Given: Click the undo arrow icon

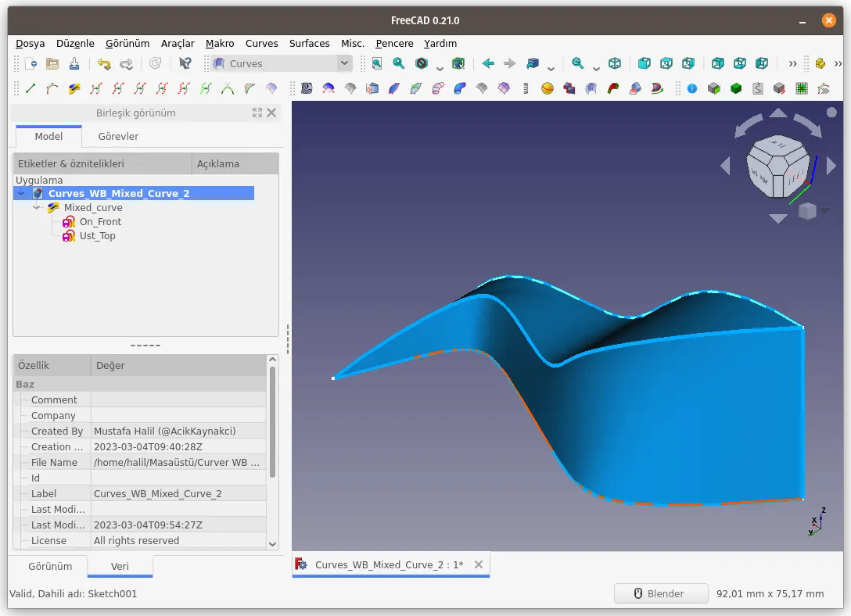Looking at the screenshot, I should [104, 64].
